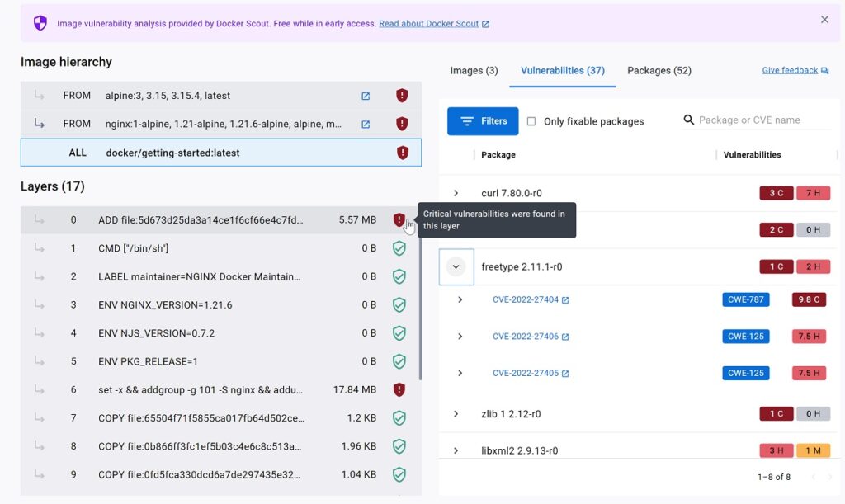Viewport: 845px width, 504px height.
Task: Click critical shield icon on layer 0
Action: tap(399, 219)
